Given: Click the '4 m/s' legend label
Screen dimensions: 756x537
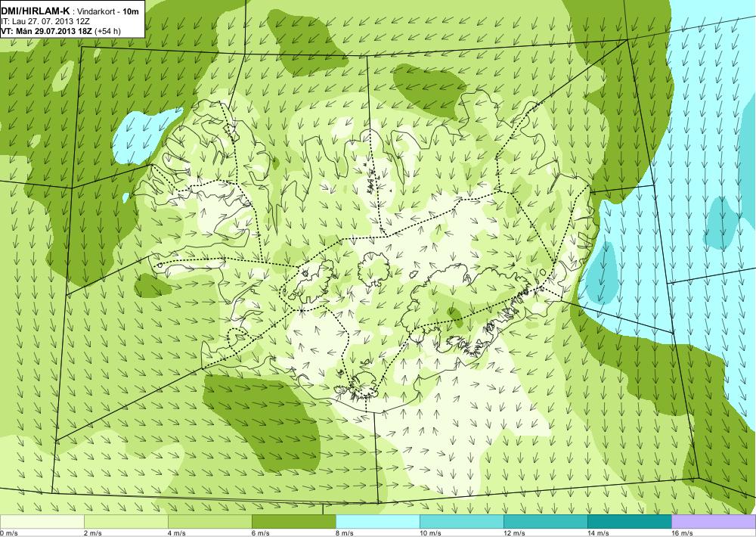Looking at the screenshot, I should tap(177, 533).
